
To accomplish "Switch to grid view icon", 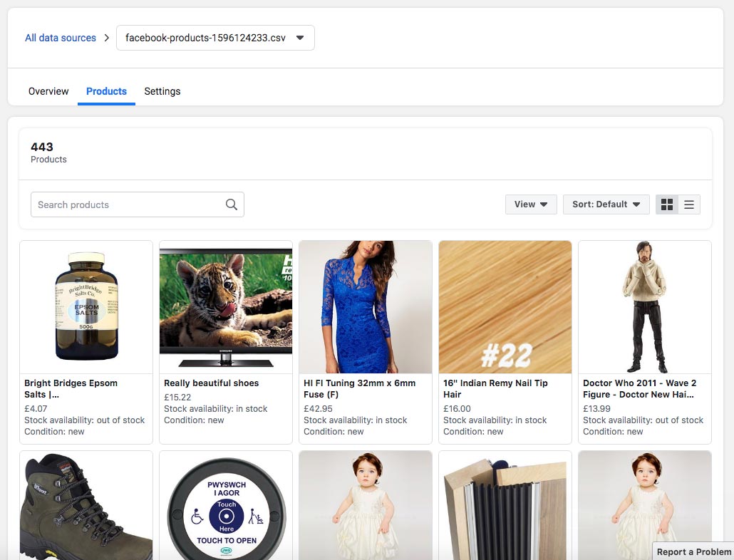I will pos(666,204).
